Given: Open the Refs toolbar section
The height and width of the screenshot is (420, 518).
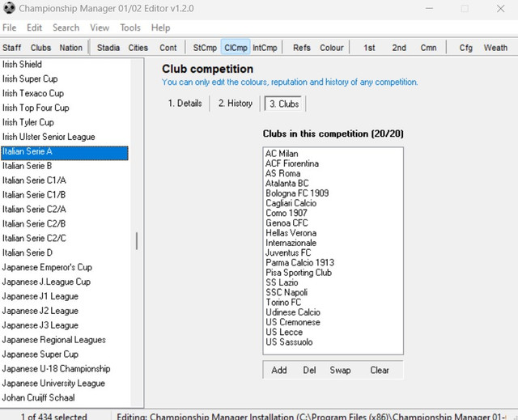Looking at the screenshot, I should (302, 48).
